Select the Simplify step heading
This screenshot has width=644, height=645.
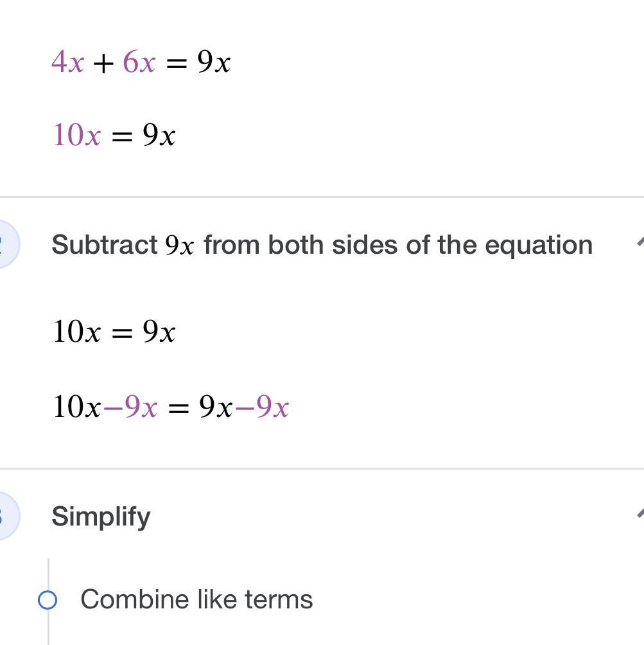click(x=101, y=517)
